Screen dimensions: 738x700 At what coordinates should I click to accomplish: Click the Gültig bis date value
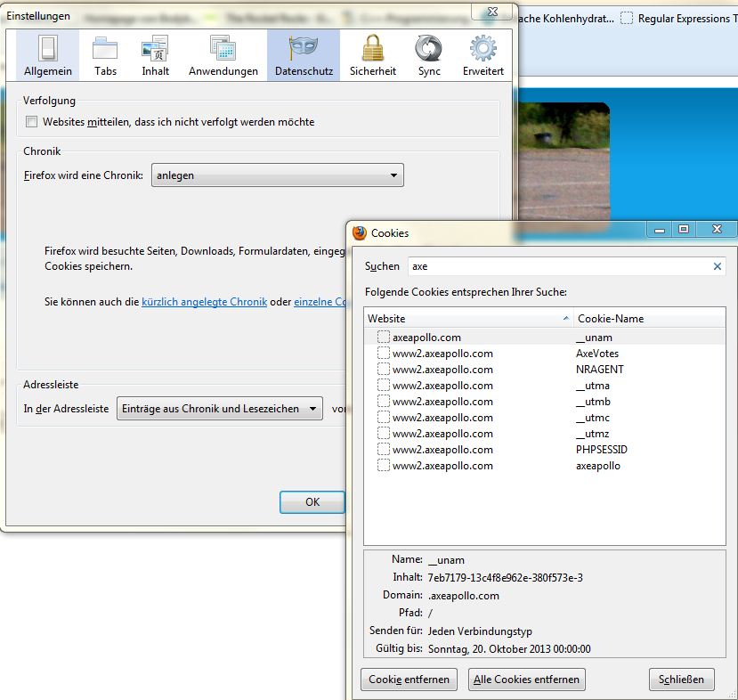[509, 648]
